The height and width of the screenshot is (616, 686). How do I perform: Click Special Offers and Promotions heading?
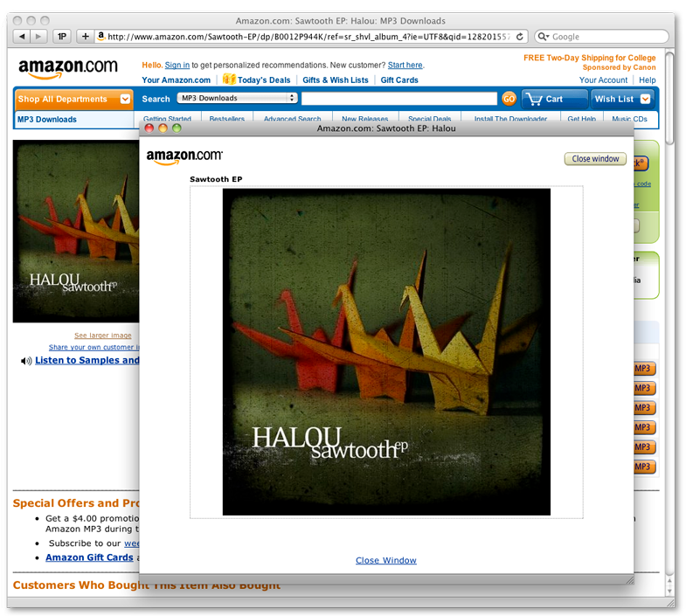(76, 503)
